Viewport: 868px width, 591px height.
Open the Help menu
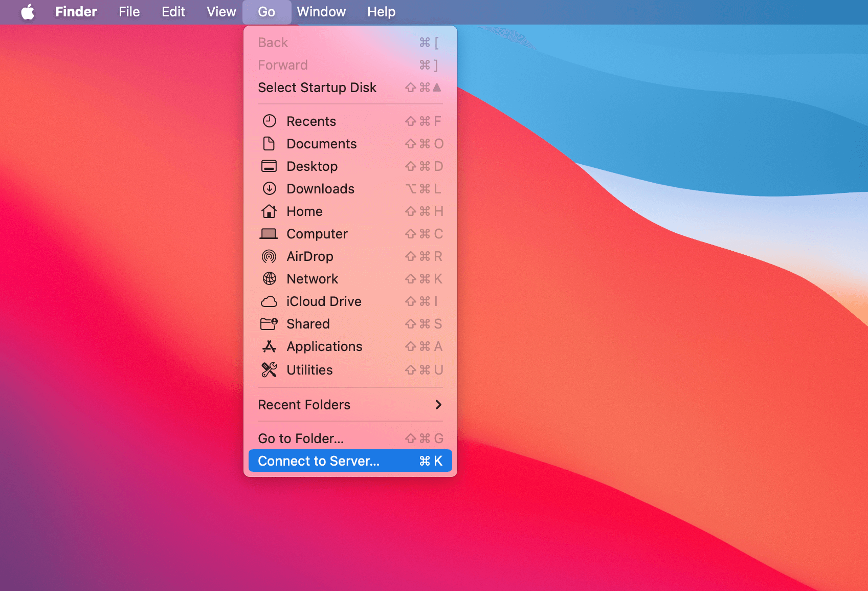pos(381,12)
